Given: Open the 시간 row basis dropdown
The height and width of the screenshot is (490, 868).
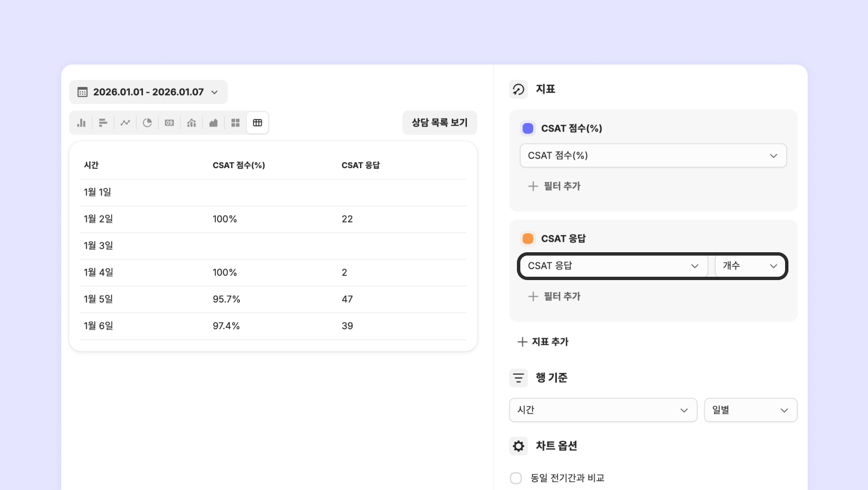Looking at the screenshot, I should click(x=603, y=410).
